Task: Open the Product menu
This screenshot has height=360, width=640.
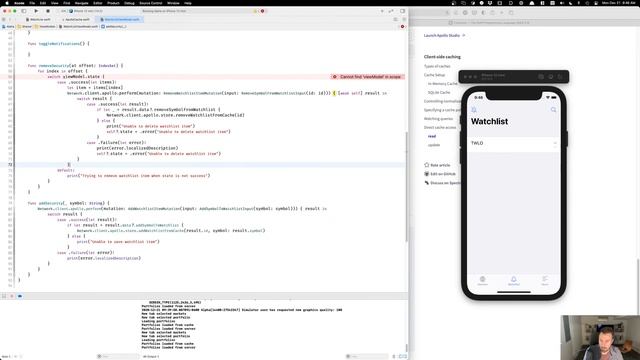Action: tap(113, 3)
